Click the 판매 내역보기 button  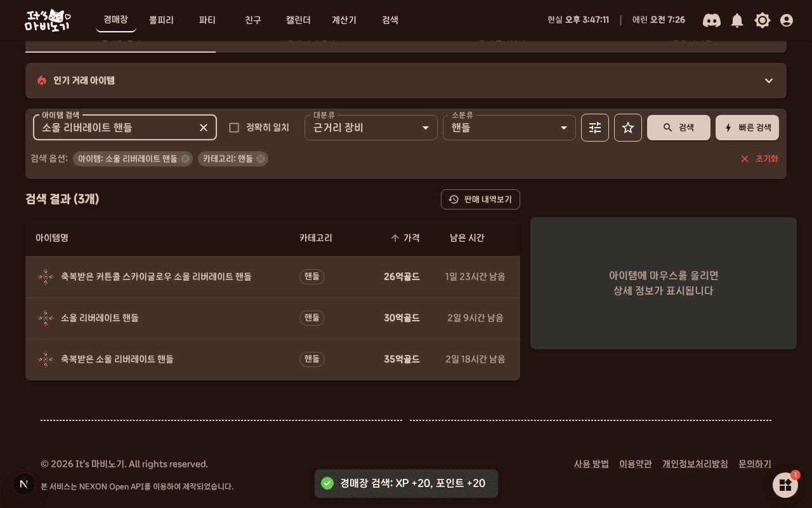click(480, 199)
